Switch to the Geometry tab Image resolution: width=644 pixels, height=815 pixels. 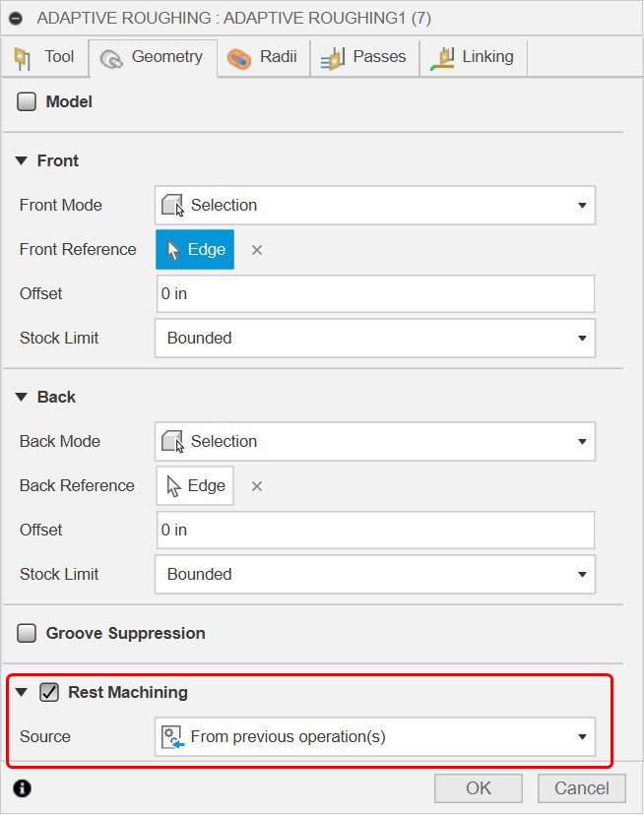coord(153,57)
